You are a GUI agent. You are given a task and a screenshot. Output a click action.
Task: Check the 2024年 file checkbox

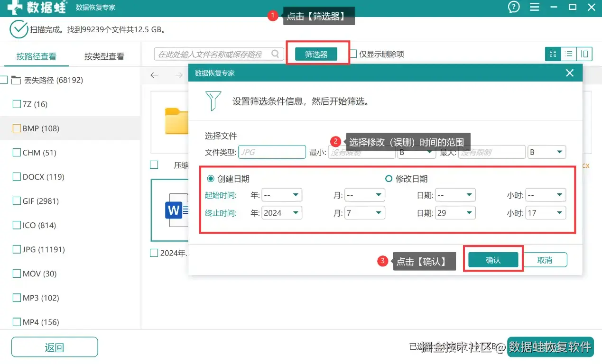[154, 253]
